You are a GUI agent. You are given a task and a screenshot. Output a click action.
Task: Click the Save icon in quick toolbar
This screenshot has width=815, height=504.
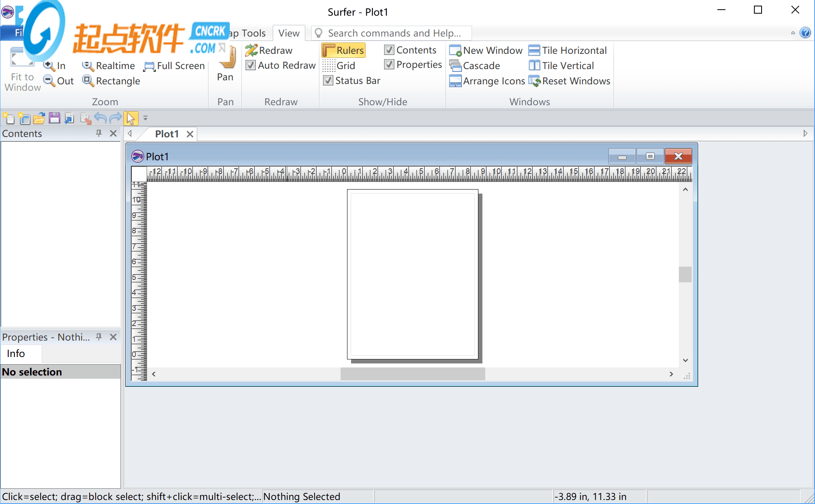pyautogui.click(x=55, y=118)
